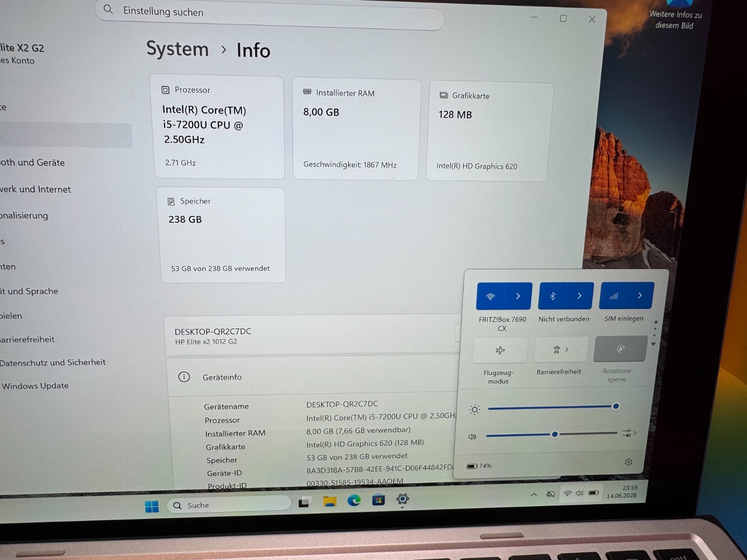
Task: Click the tray battery icon
Action: coord(593,492)
